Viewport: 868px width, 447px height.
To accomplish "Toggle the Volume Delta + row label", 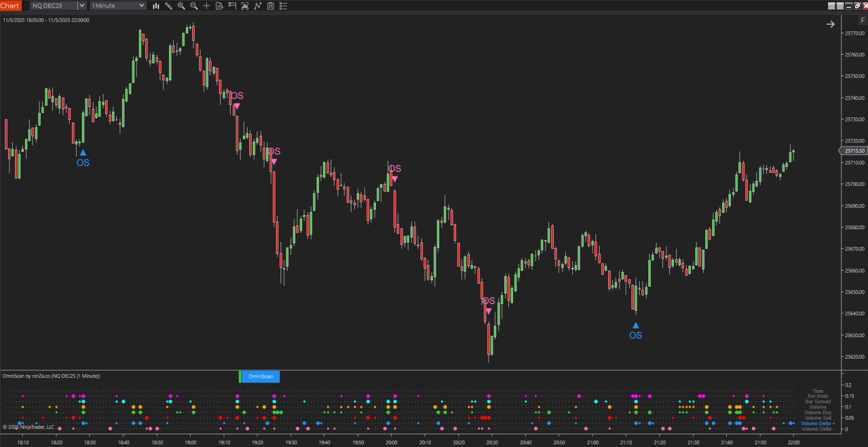I will coord(817,423).
